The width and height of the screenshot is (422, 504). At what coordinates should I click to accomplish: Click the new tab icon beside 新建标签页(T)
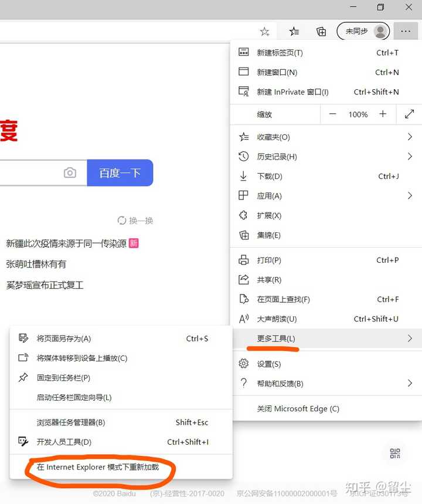point(243,52)
